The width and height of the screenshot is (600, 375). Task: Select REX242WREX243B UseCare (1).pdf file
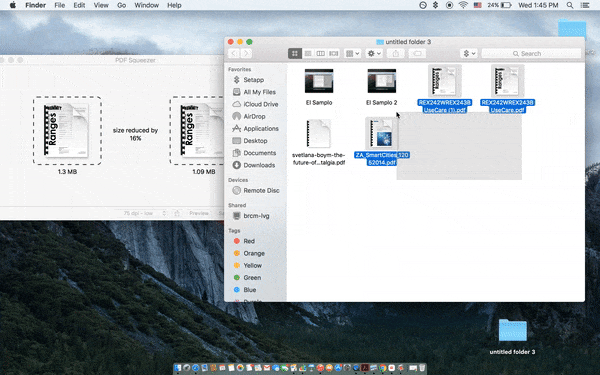pos(444,81)
